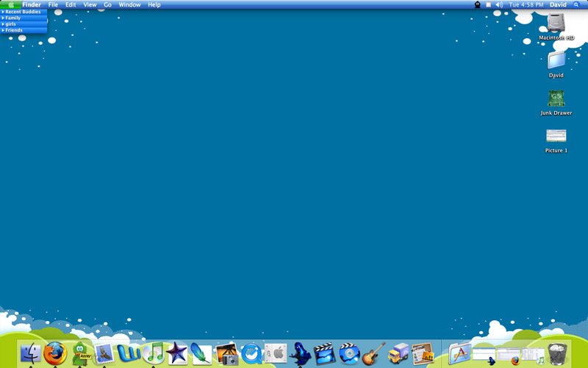Open GarageBand guitar icon
Screen dimensions: 588x368
373,353
